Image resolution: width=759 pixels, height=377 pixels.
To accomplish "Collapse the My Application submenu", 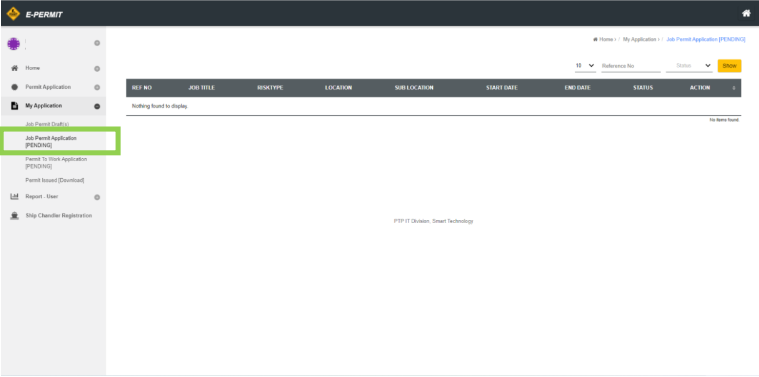I will [x=97, y=106].
